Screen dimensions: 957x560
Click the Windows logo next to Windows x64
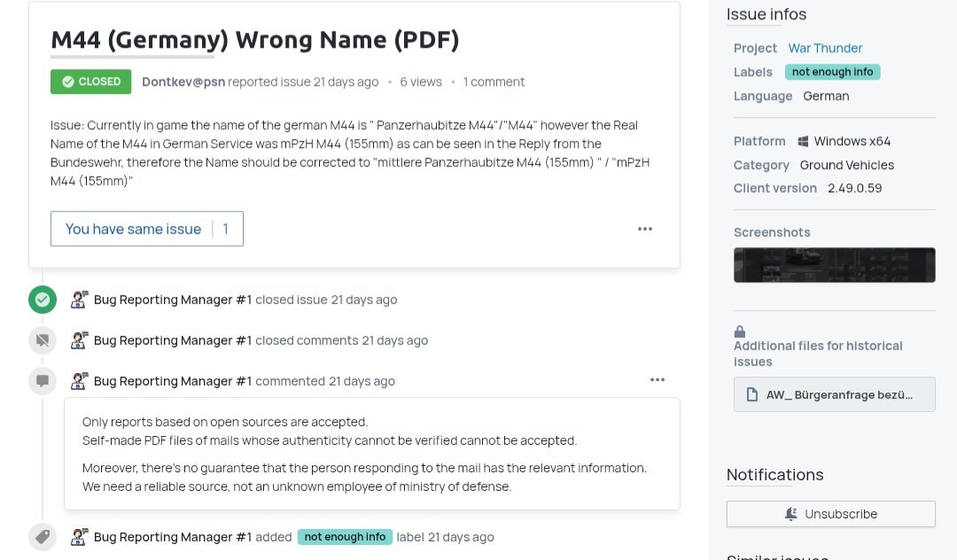pyautogui.click(x=803, y=141)
